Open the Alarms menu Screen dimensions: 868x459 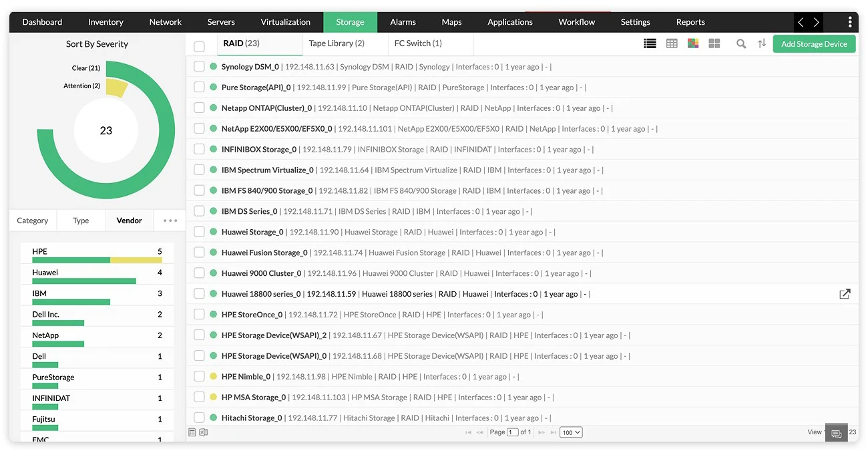pos(403,22)
